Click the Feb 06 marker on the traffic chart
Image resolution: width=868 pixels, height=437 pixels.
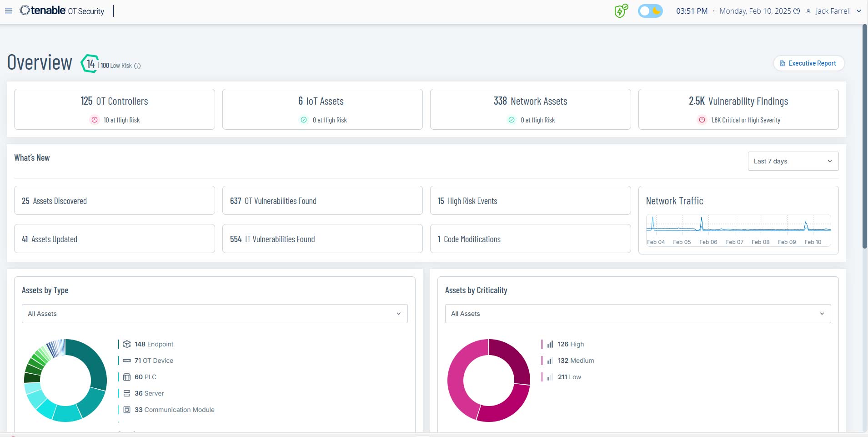[708, 242]
